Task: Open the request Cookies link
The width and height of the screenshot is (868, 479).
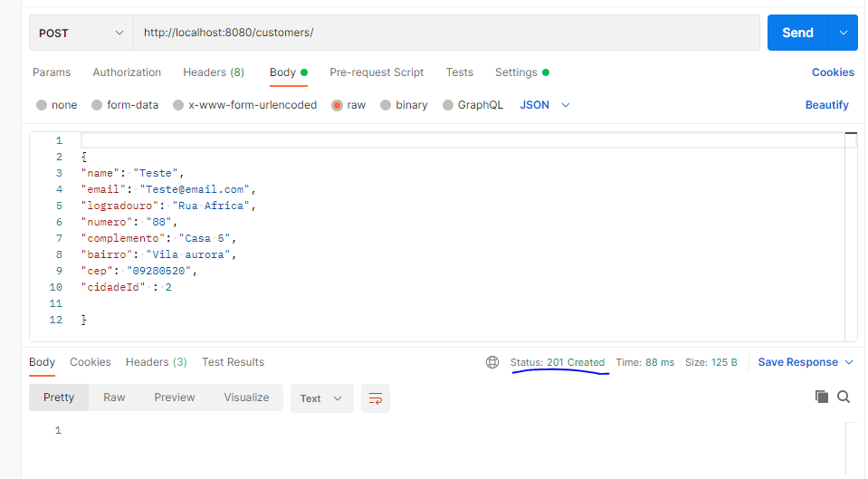Action: [833, 72]
